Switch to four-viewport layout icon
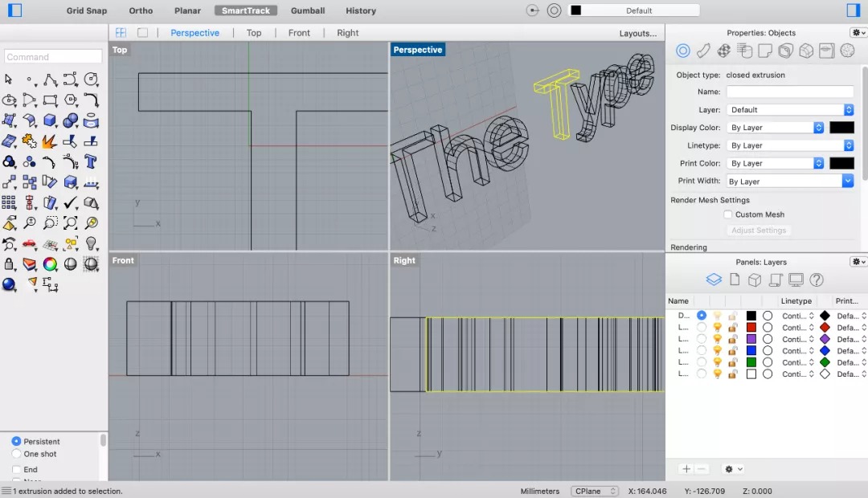 point(121,33)
